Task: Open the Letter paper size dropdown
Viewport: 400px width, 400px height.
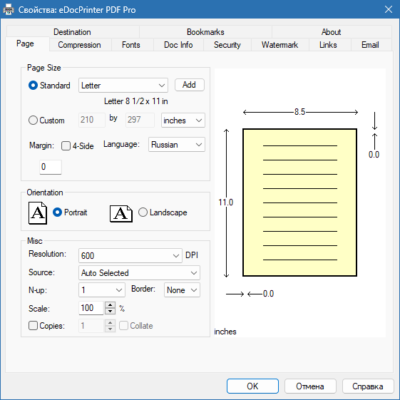Action: click(123, 85)
